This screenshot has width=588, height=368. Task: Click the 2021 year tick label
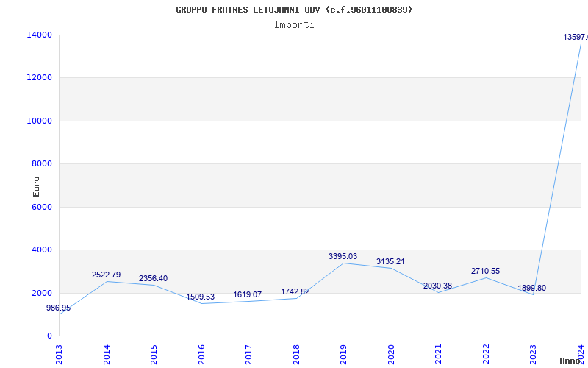[x=439, y=354]
